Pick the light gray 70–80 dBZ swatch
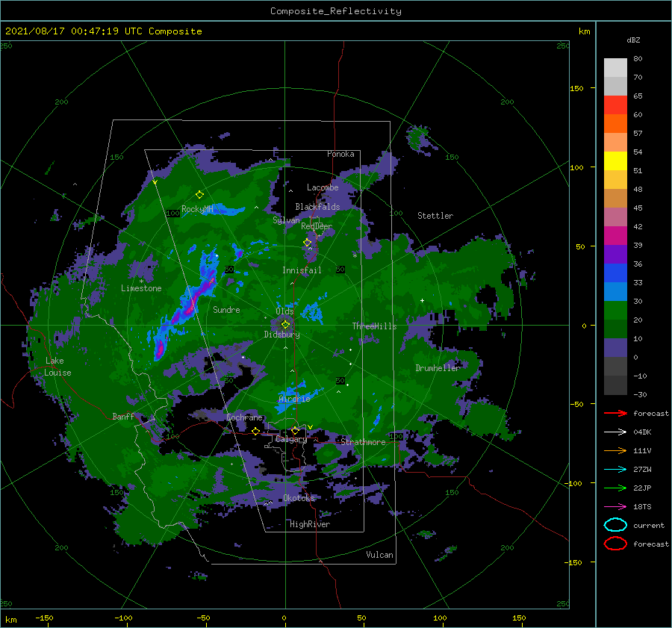The image size is (672, 628). [x=615, y=67]
